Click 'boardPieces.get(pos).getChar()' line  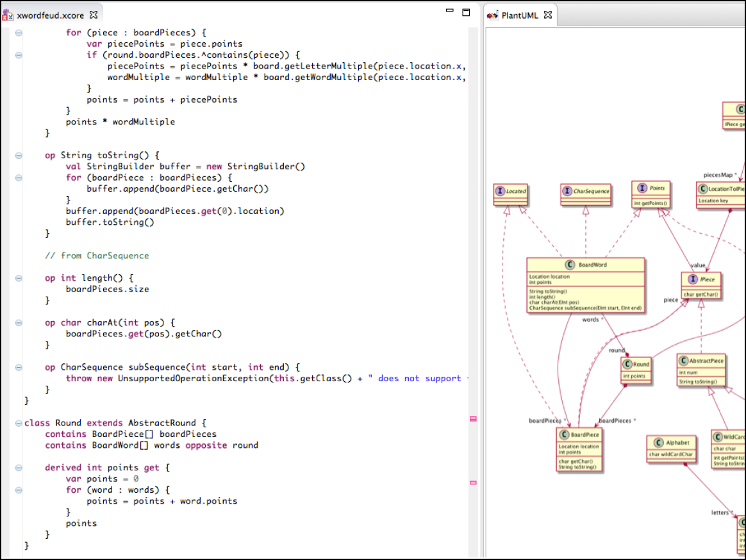tap(144, 334)
